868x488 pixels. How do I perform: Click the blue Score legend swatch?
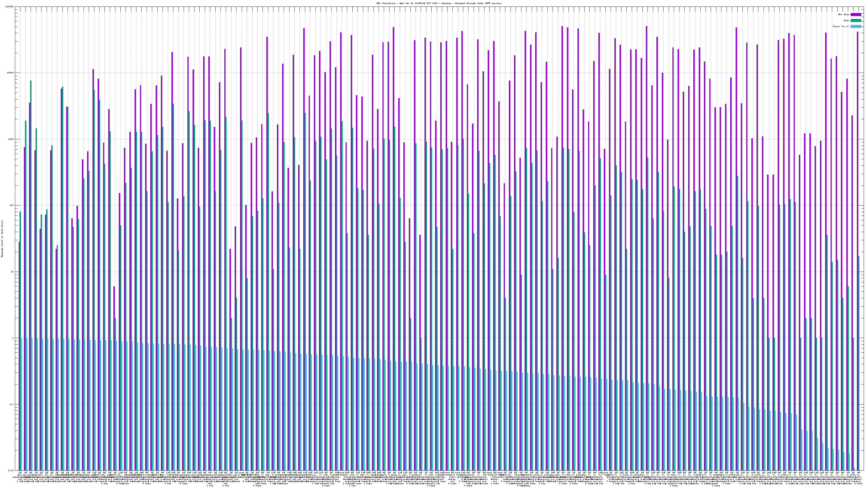[x=856, y=26]
